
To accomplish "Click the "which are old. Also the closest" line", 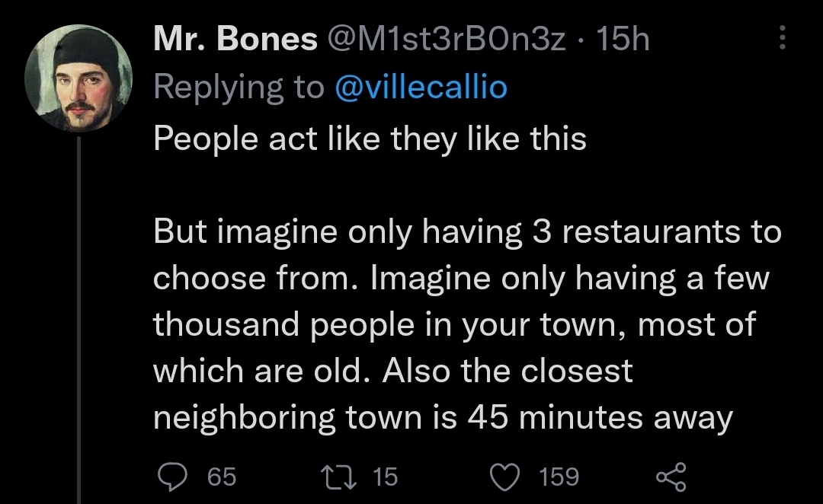I will tap(392, 371).
